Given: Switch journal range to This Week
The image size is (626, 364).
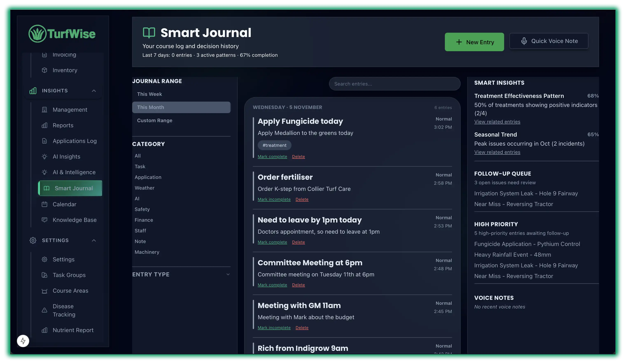Looking at the screenshot, I should [x=149, y=94].
